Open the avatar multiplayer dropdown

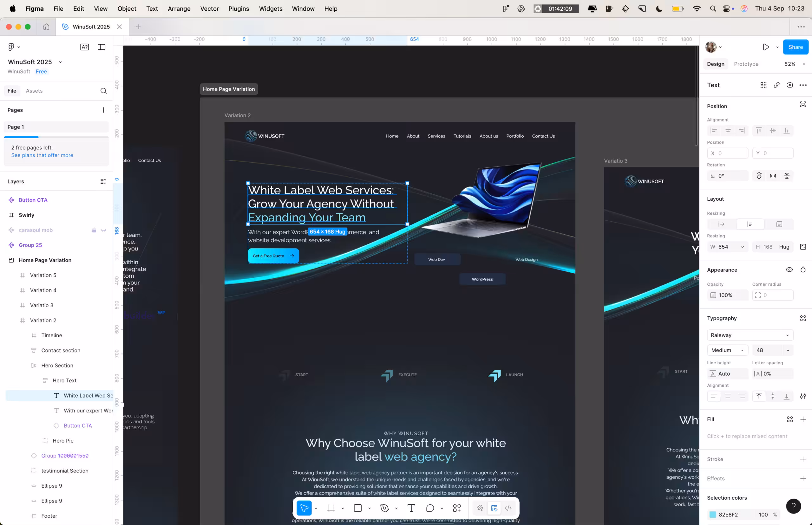720,47
